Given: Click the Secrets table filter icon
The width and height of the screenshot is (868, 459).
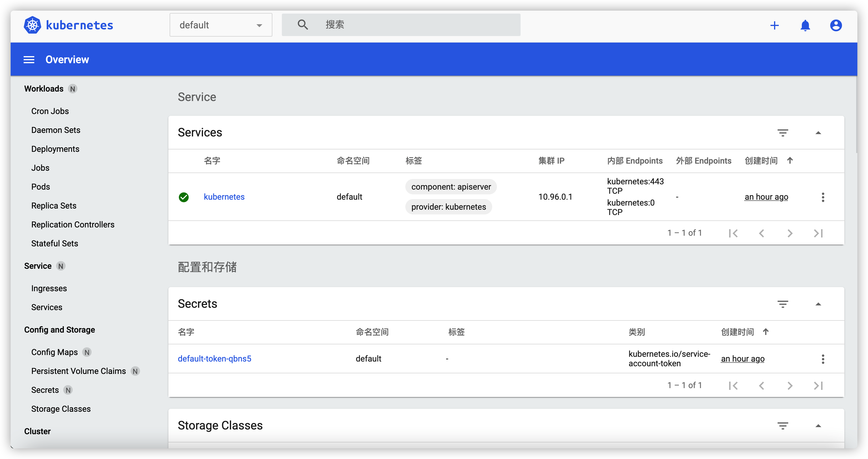Looking at the screenshot, I should (x=782, y=304).
